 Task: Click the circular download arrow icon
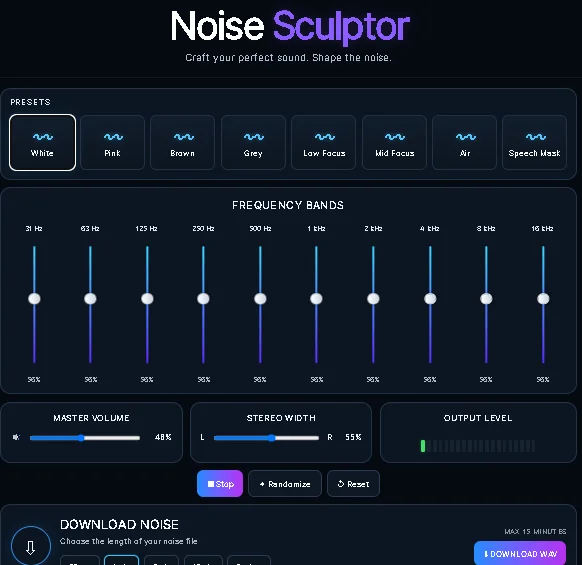coord(31,547)
